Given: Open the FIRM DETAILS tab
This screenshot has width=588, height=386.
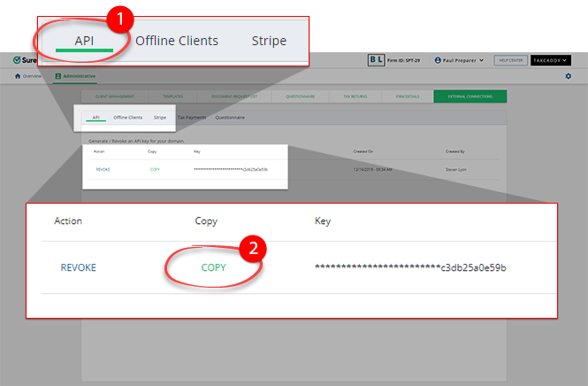Looking at the screenshot, I should (408, 96).
